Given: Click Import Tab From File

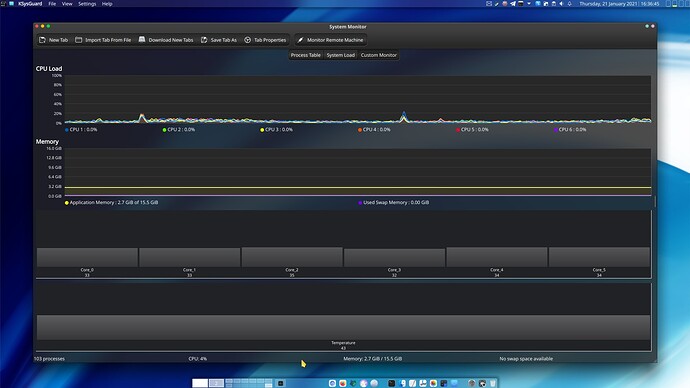Looking at the screenshot, I should (103, 40).
